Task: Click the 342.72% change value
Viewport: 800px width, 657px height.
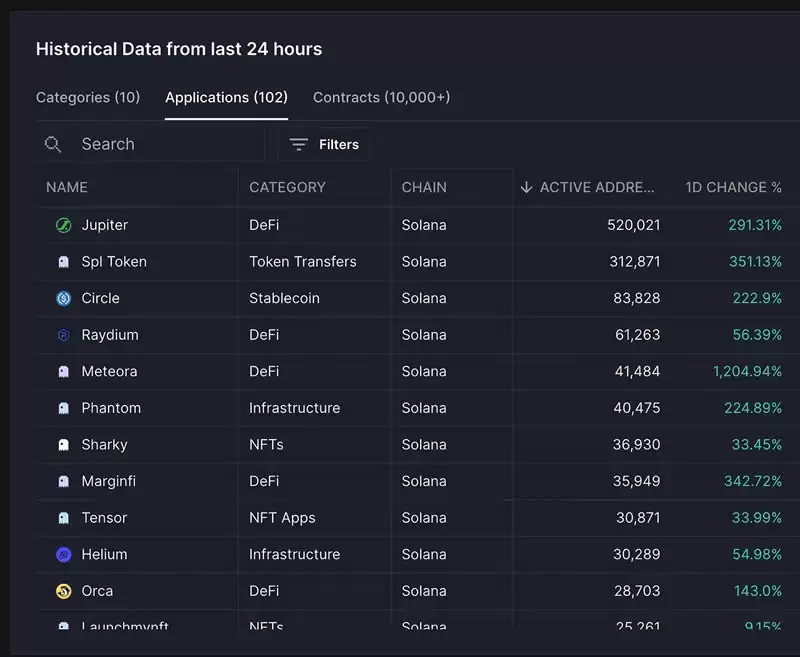Action: click(753, 481)
